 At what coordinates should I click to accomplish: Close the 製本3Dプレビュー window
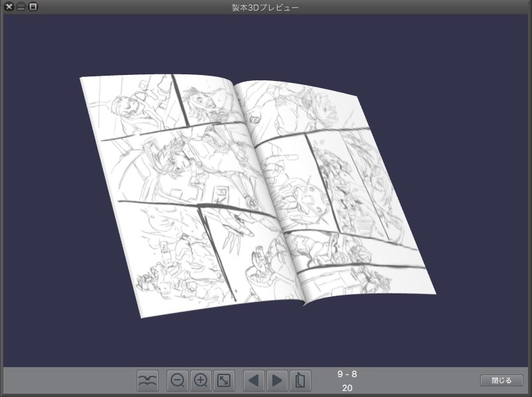(9, 7)
